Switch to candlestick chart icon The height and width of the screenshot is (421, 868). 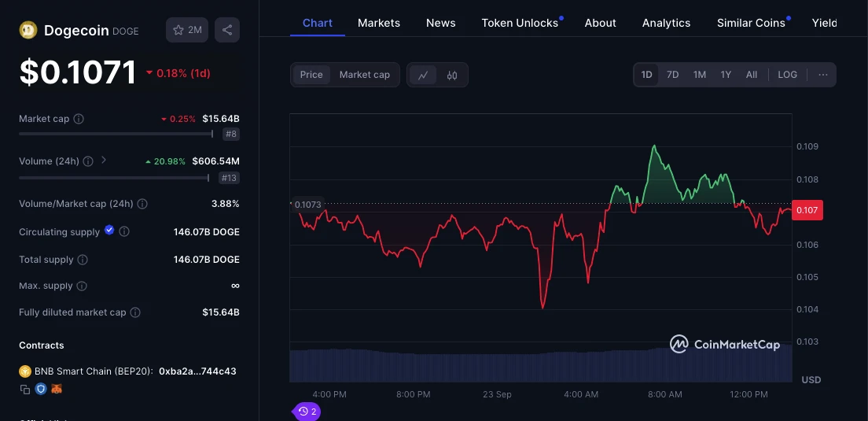click(x=452, y=75)
